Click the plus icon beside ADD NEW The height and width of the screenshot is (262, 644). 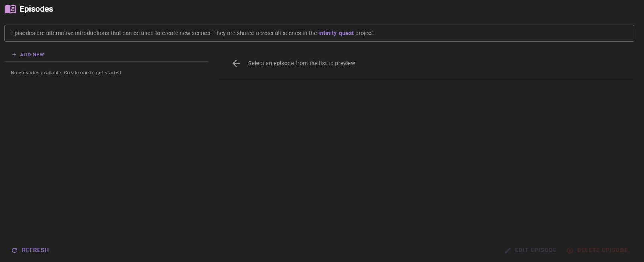click(14, 55)
